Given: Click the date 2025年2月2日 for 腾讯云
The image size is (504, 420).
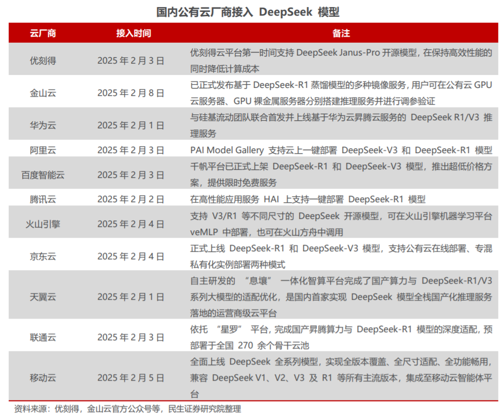Looking at the screenshot, I should tap(131, 199).
